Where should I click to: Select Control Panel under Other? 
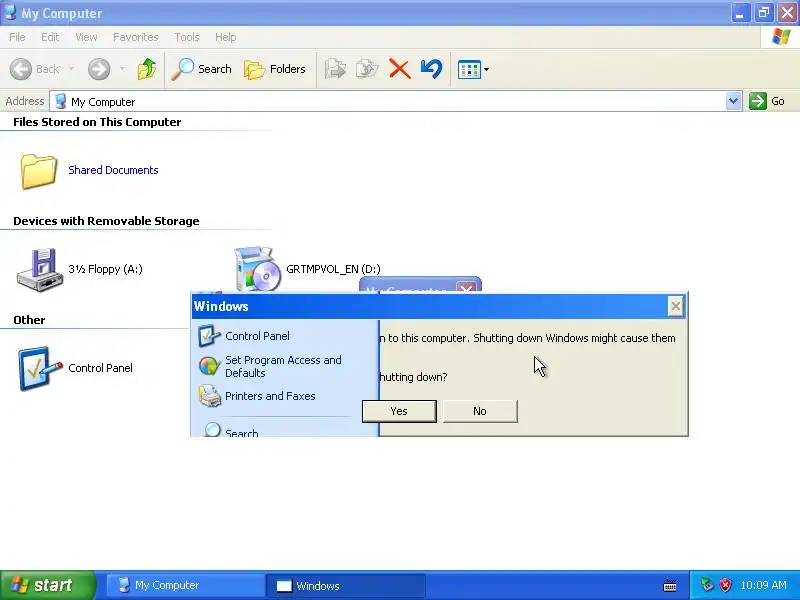76,368
